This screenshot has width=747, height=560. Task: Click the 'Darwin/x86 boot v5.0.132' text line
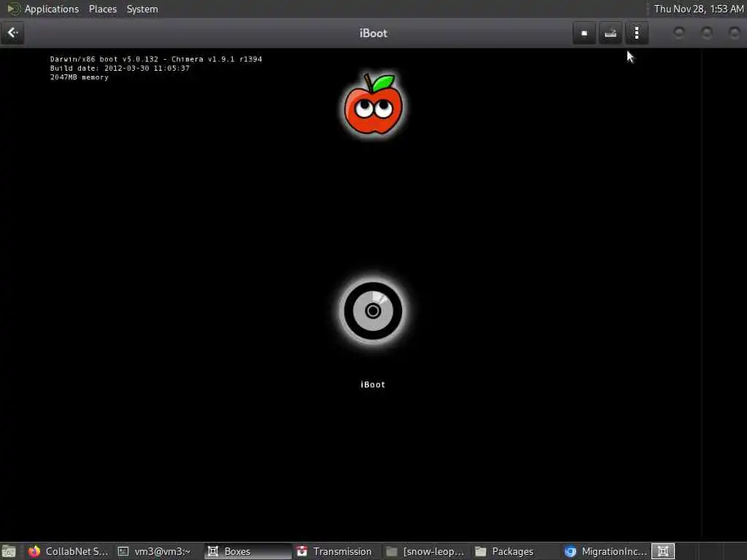pos(156,59)
